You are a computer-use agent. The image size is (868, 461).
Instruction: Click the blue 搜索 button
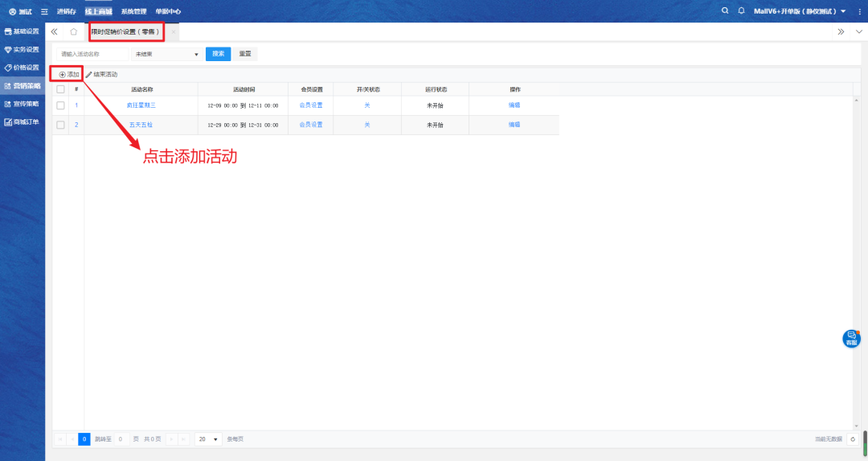218,54
